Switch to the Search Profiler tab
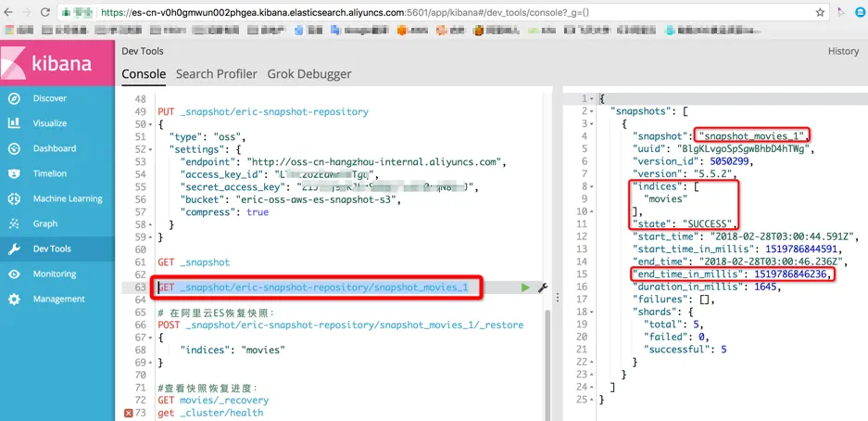Image resolution: width=868 pixels, height=421 pixels. click(217, 73)
